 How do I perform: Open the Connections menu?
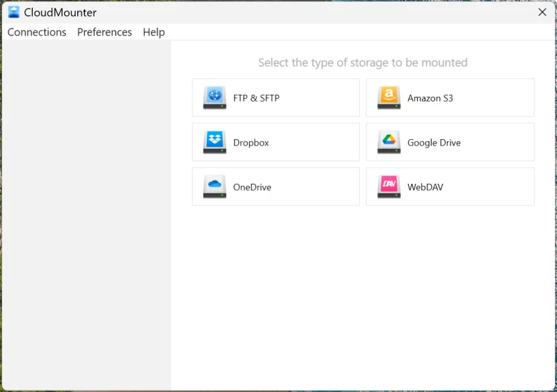coord(37,32)
